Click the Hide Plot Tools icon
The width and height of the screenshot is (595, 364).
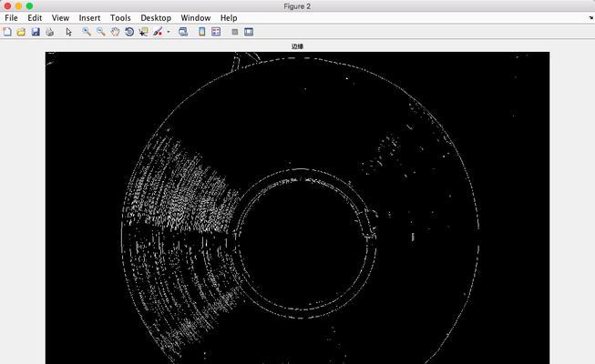235,32
